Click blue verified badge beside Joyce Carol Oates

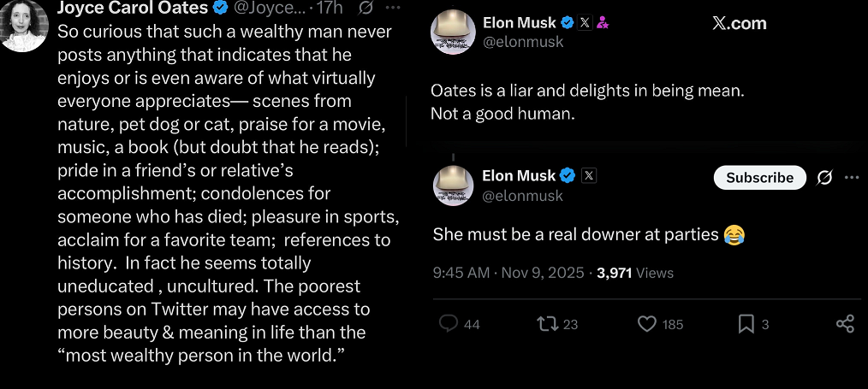[220, 8]
